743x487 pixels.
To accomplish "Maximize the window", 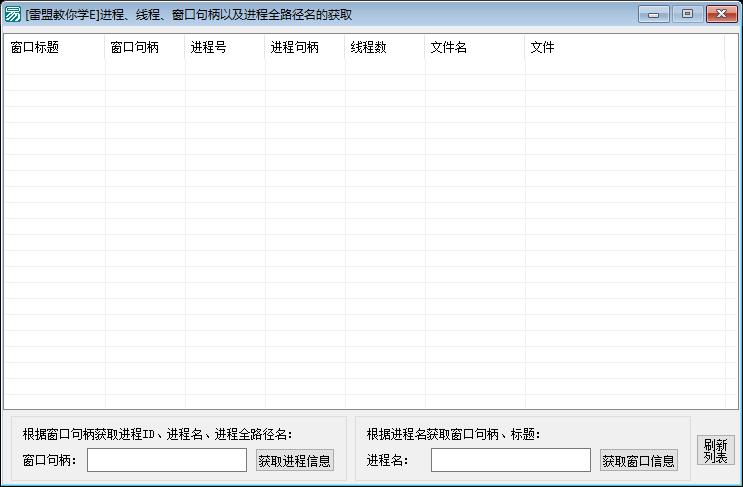I will 687,14.
